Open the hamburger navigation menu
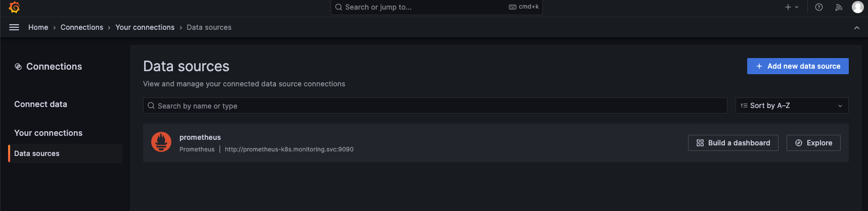The width and height of the screenshot is (868, 211). click(14, 27)
